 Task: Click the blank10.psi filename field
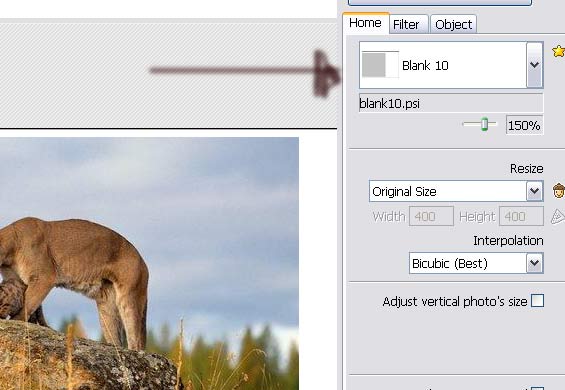pyautogui.click(x=451, y=103)
